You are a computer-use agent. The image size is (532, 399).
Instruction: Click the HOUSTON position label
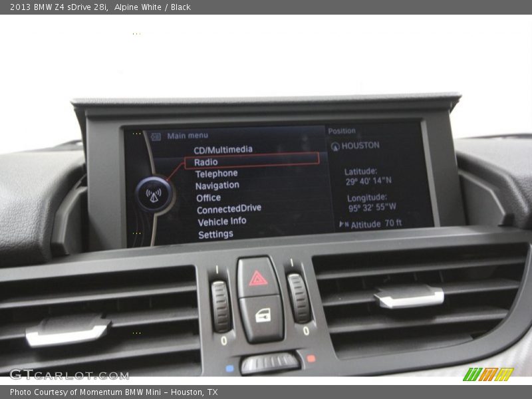[x=360, y=146]
